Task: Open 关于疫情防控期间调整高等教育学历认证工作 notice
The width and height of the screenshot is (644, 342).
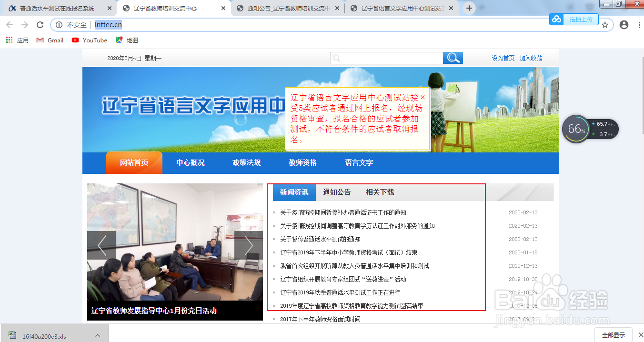Action: click(x=357, y=226)
